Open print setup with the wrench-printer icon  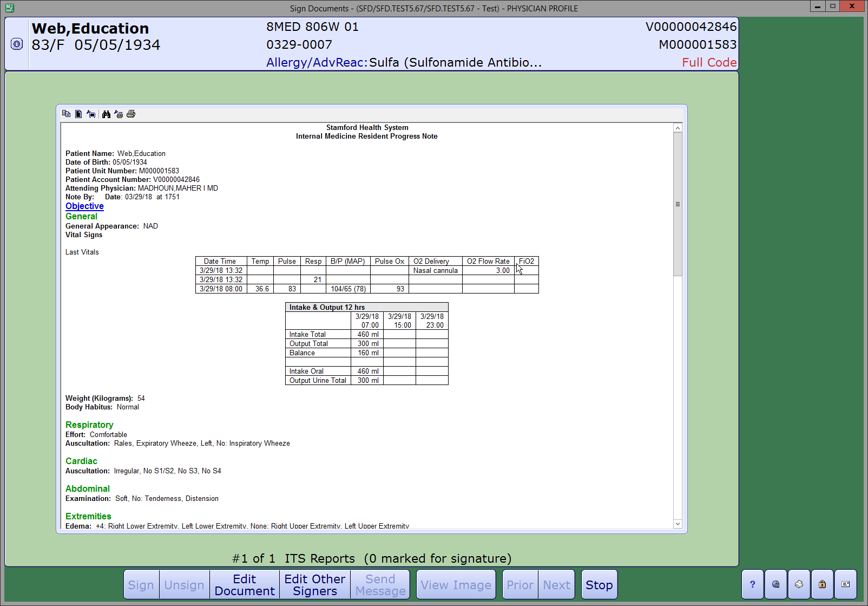(119, 114)
